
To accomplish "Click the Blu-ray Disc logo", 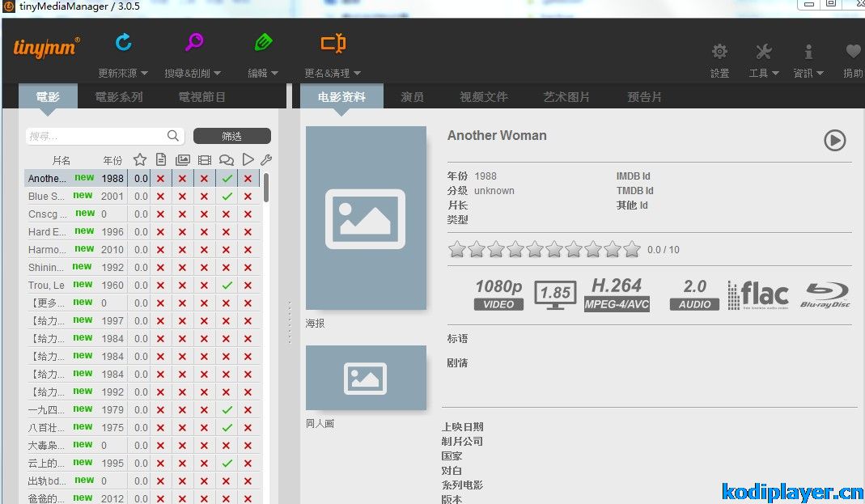I will (x=825, y=294).
